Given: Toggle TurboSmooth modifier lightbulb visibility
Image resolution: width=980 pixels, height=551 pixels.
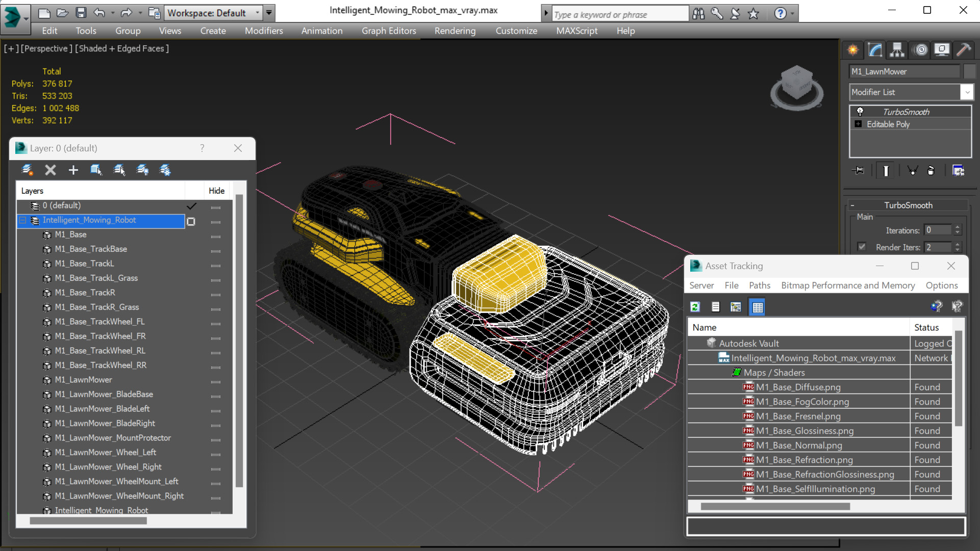Looking at the screenshot, I should pos(860,112).
